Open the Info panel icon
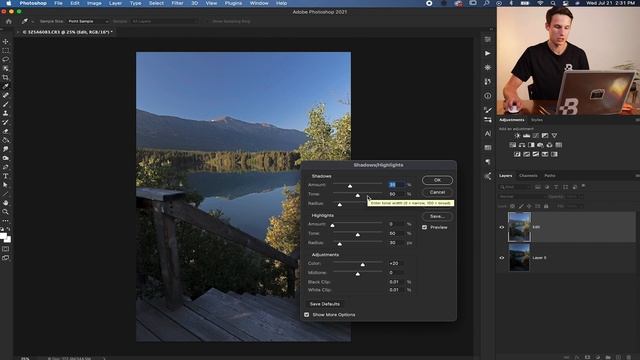 (x=488, y=96)
